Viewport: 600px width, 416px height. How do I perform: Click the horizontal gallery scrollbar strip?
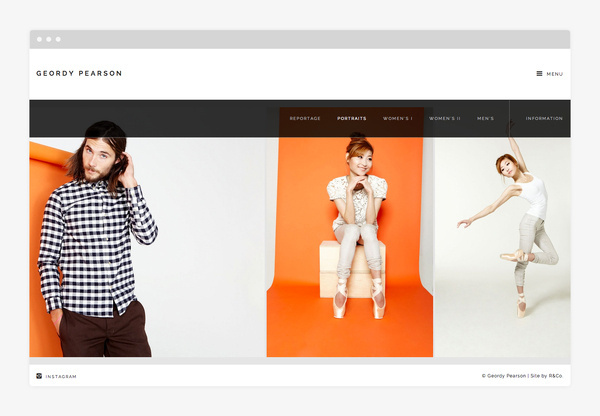[x=300, y=361]
